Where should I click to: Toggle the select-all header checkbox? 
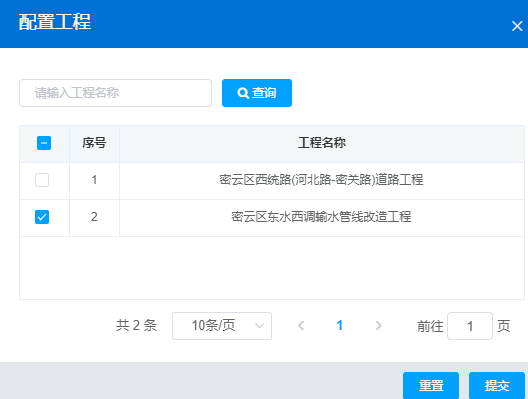[x=44, y=143]
